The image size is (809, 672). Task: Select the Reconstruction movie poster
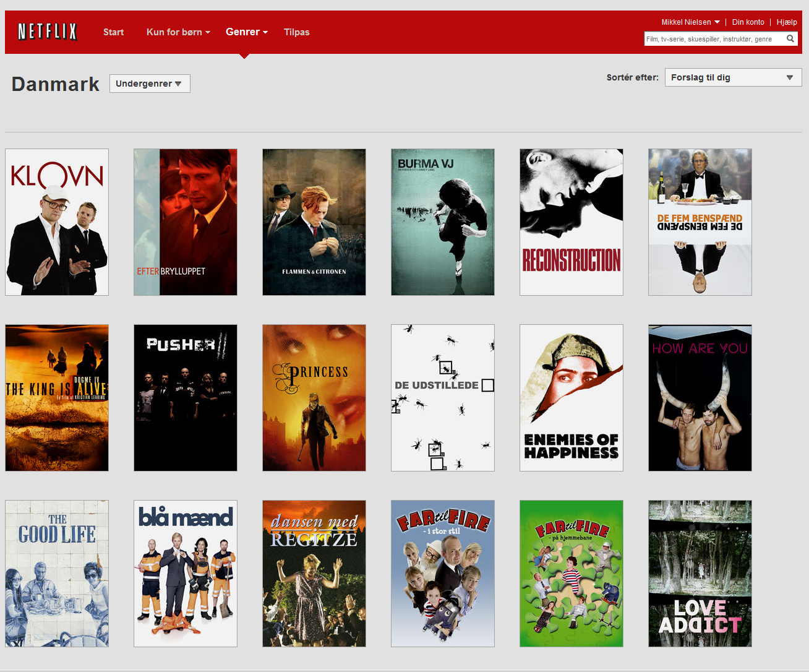point(571,222)
